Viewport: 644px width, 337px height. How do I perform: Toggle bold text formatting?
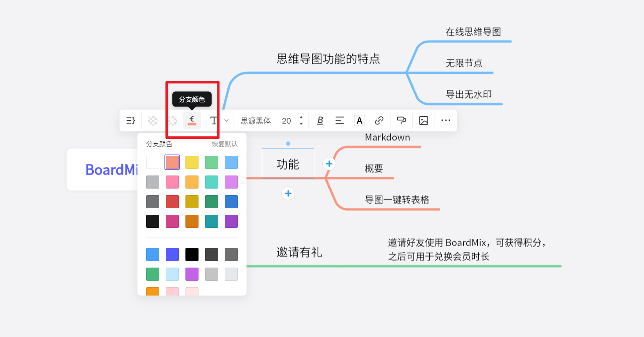(320, 120)
